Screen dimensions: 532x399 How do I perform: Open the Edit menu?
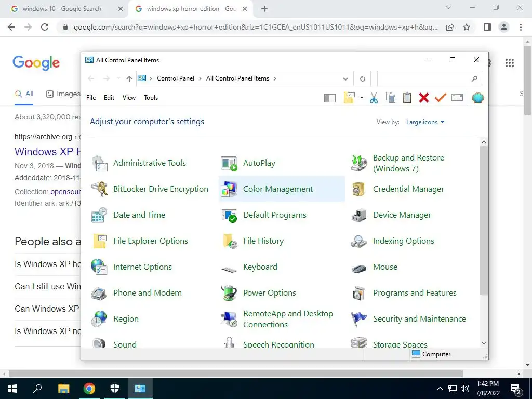[x=109, y=98]
